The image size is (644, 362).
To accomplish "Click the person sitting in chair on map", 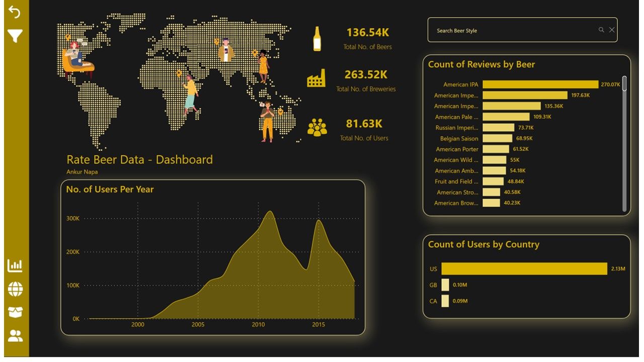I will [x=77, y=59].
